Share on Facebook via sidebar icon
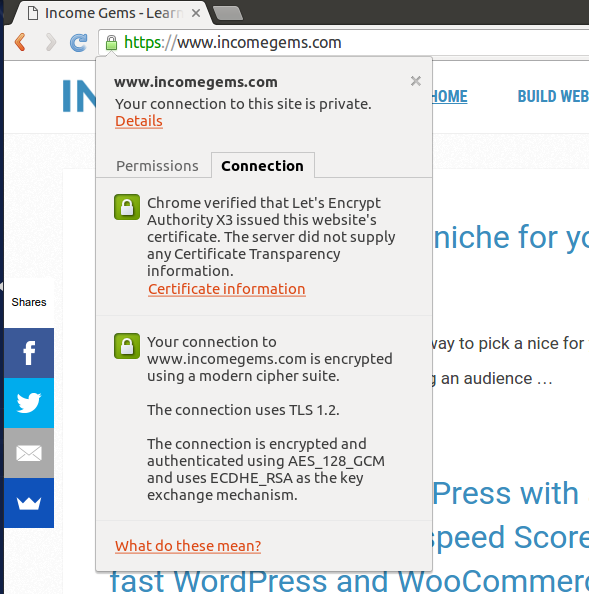This screenshot has width=589, height=594. coord(29,353)
